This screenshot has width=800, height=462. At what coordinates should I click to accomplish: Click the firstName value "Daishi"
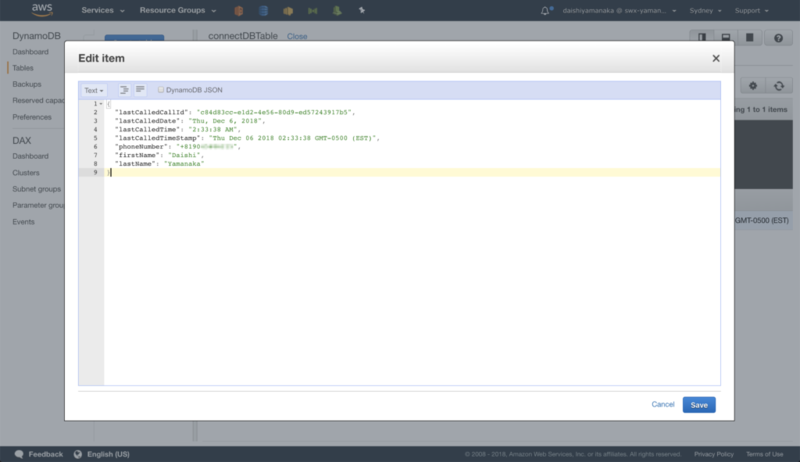point(185,155)
